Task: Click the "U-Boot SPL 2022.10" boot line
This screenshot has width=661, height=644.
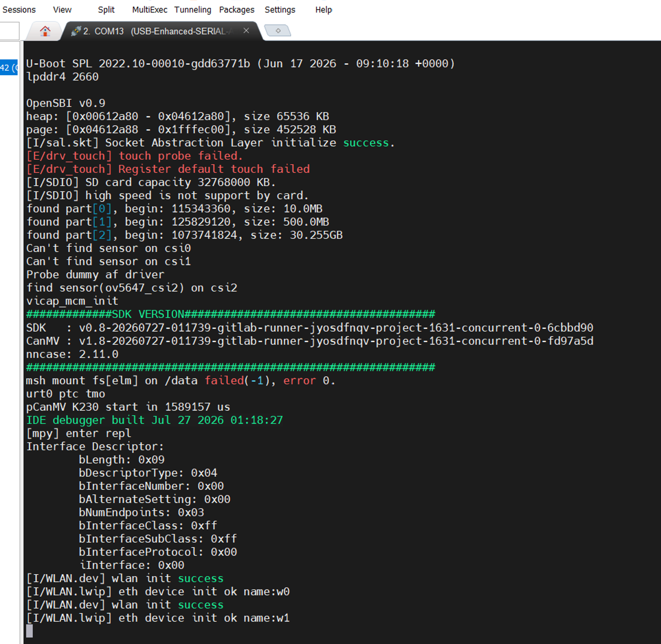Action: (241, 63)
